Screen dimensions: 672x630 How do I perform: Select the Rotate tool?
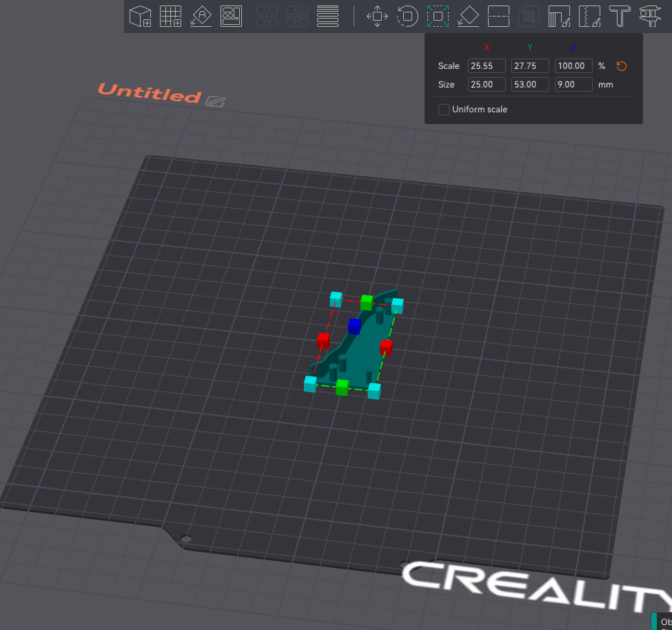pyautogui.click(x=407, y=17)
